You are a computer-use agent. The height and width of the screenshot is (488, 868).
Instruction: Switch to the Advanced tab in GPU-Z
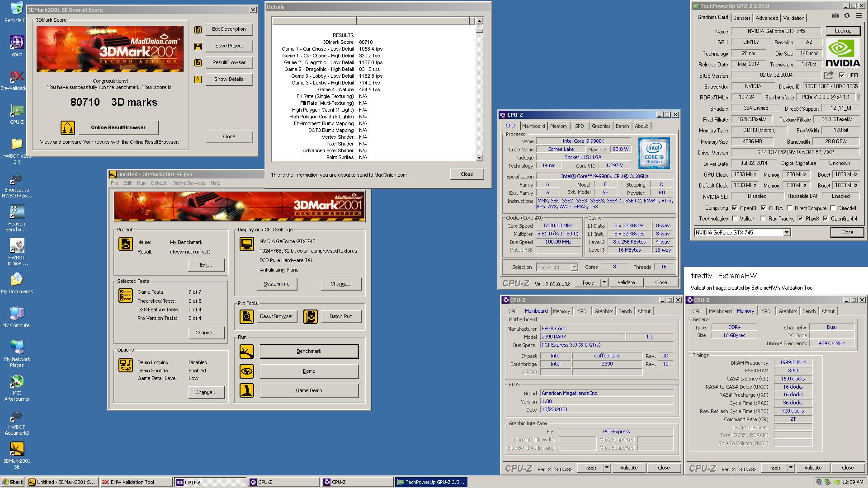(767, 18)
